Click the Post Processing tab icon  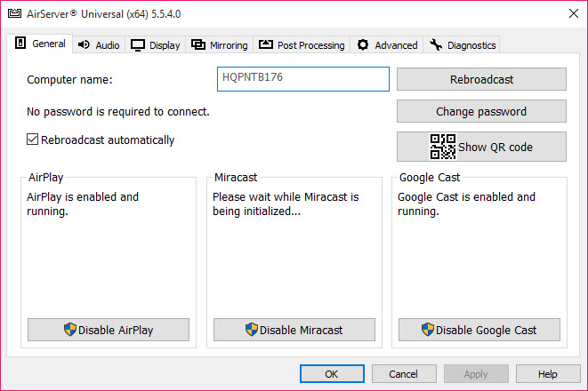pyautogui.click(x=266, y=44)
